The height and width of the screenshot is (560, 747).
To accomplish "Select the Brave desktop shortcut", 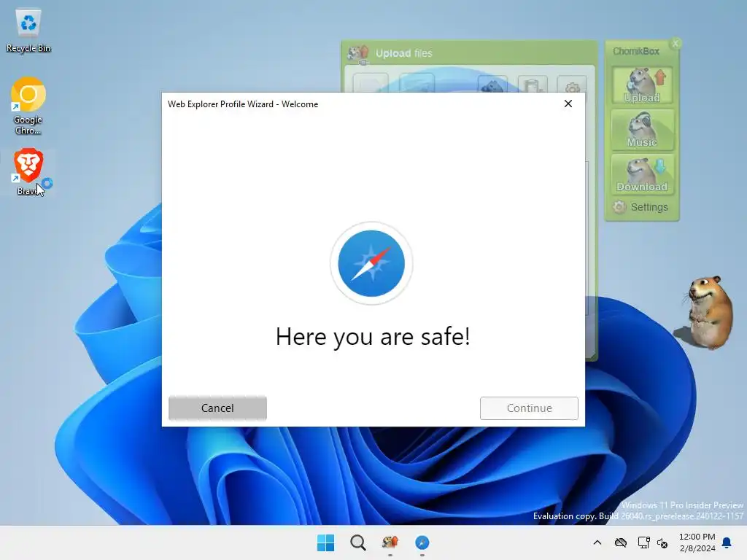I will point(28,172).
